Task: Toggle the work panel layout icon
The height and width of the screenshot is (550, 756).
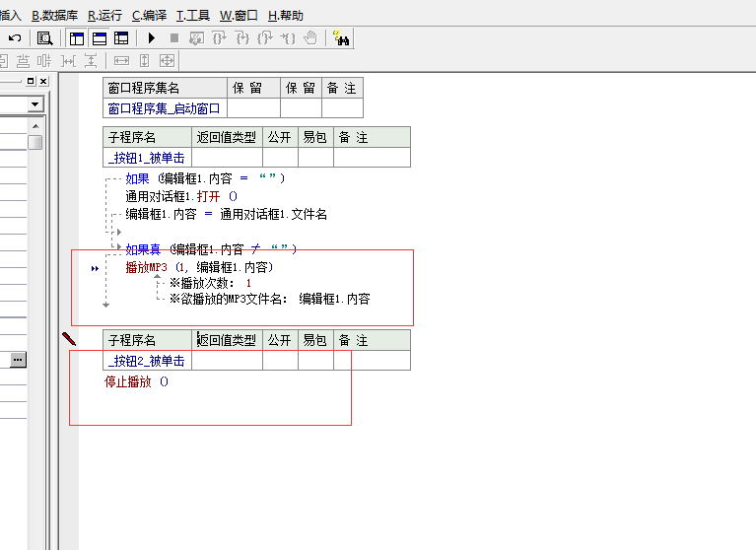Action: 77,38
